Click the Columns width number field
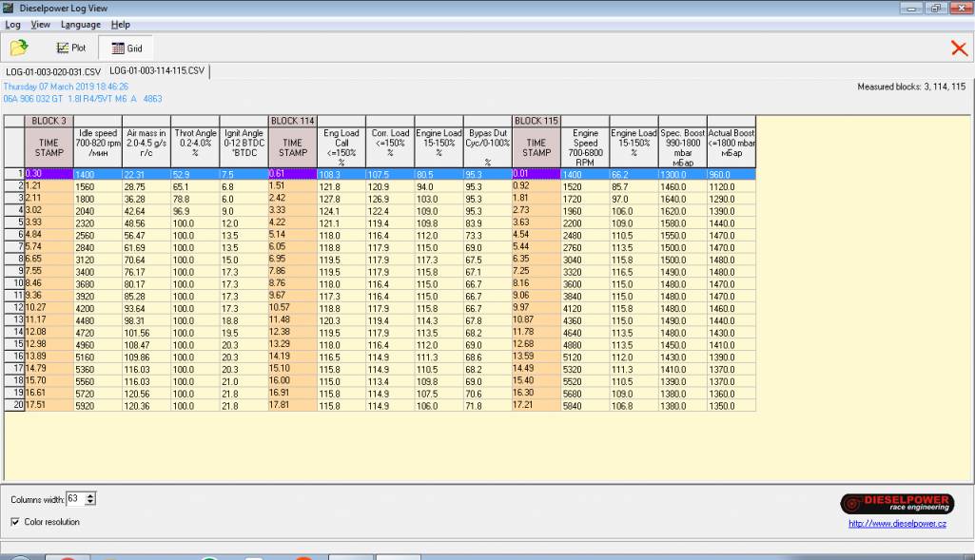Screen dimensions: 975x560 coord(74,498)
